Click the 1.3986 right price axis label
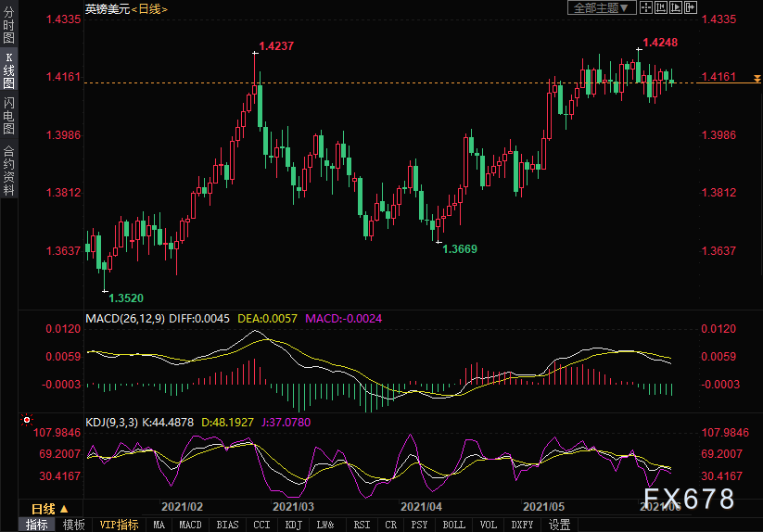The height and width of the screenshot is (532, 763). [x=718, y=135]
